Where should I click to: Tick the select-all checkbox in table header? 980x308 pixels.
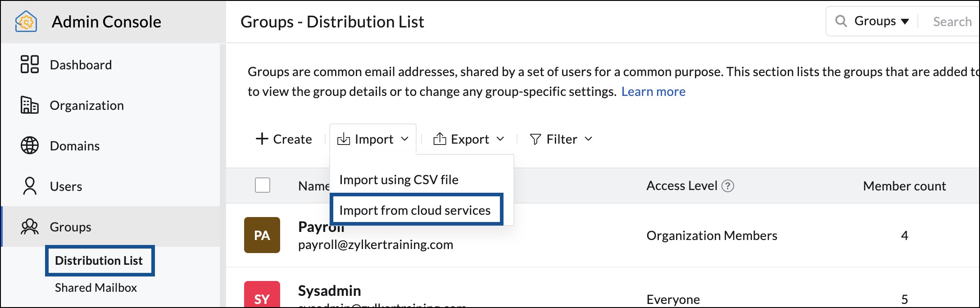(263, 185)
